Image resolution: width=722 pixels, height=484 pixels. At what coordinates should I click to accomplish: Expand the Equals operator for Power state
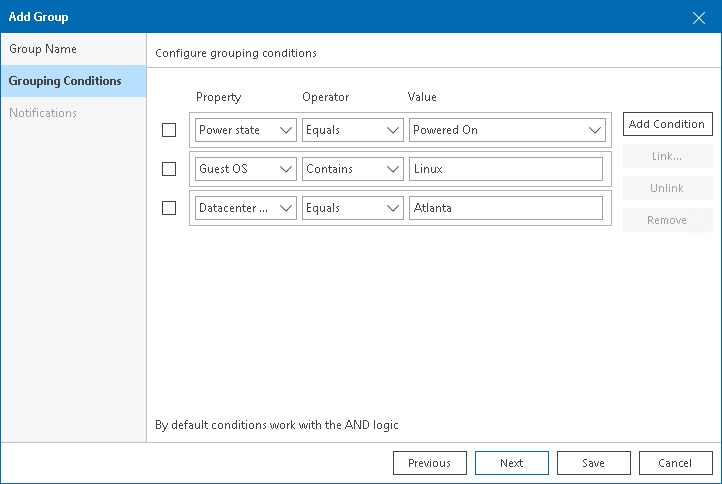click(x=352, y=130)
